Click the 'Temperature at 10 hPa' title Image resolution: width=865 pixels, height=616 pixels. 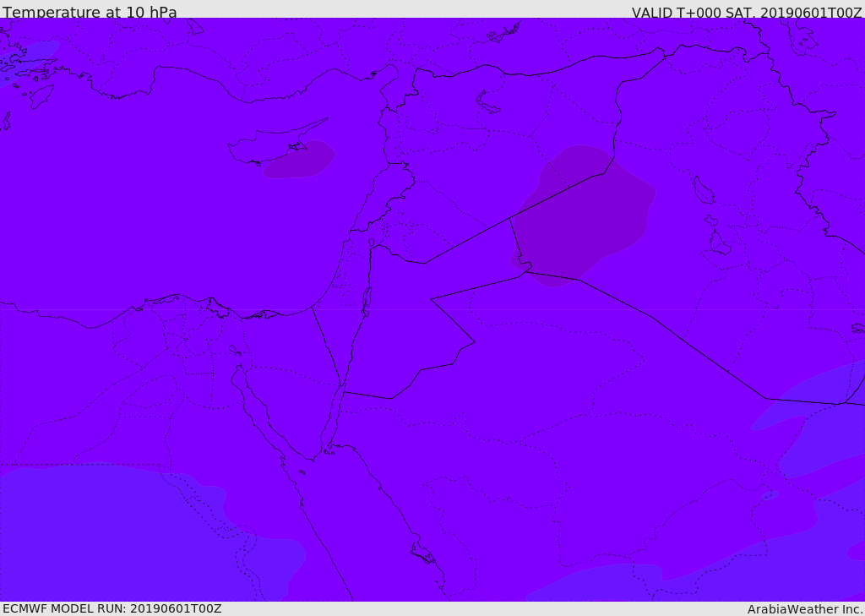click(90, 12)
